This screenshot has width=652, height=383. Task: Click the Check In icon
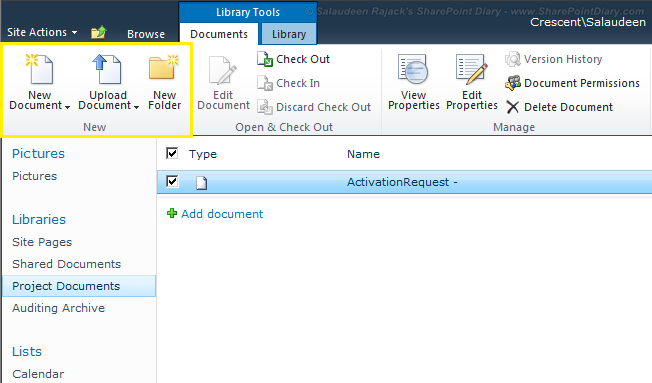point(265,83)
